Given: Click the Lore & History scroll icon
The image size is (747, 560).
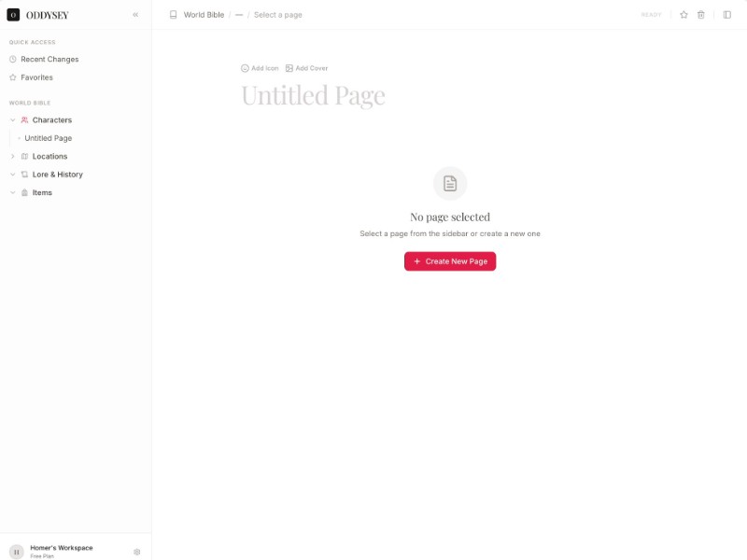Looking at the screenshot, I should pyautogui.click(x=23, y=175).
